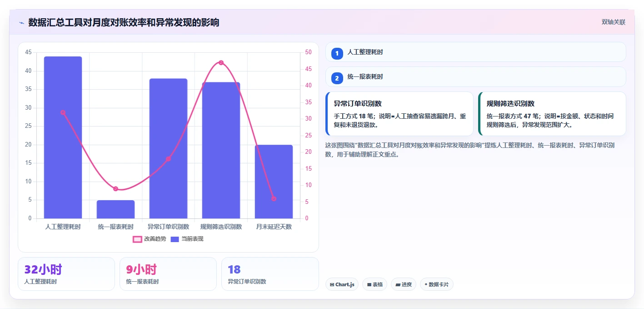
Task: Open the 人工整理耗时 list item
Action: (476, 52)
